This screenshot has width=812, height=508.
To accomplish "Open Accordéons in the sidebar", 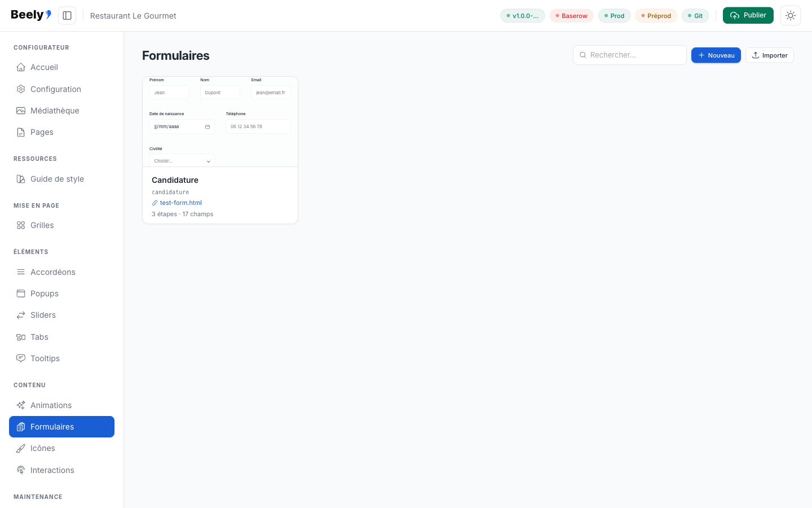I will pyautogui.click(x=61, y=272).
